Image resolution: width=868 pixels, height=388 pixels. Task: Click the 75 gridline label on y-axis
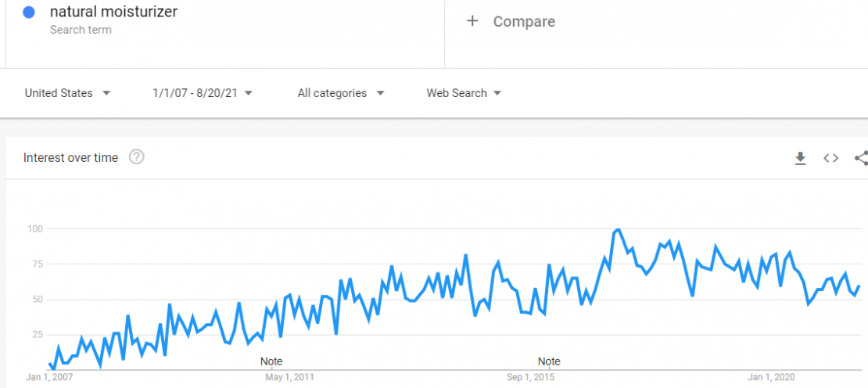(38, 264)
